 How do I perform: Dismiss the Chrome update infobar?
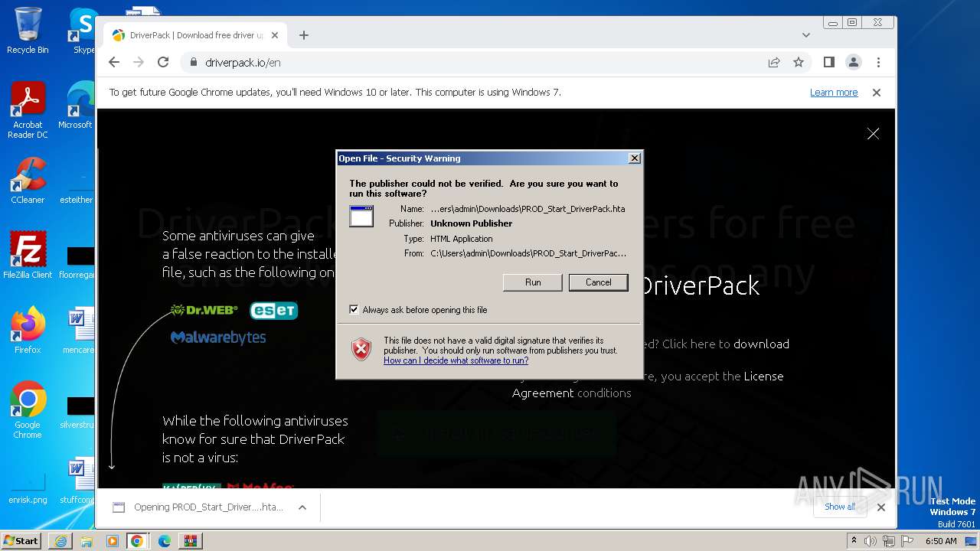(x=877, y=93)
